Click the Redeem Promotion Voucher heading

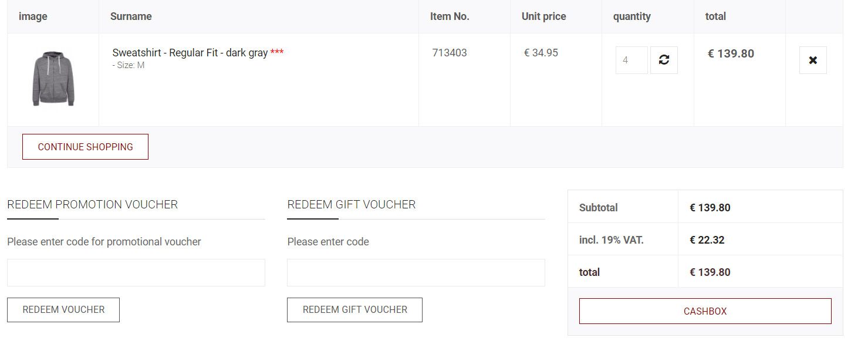coord(92,204)
